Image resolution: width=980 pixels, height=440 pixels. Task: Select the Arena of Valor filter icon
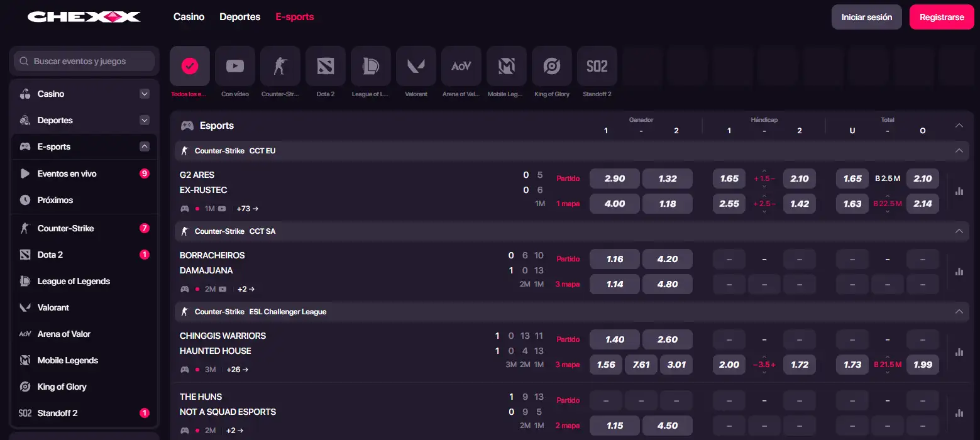tap(461, 66)
